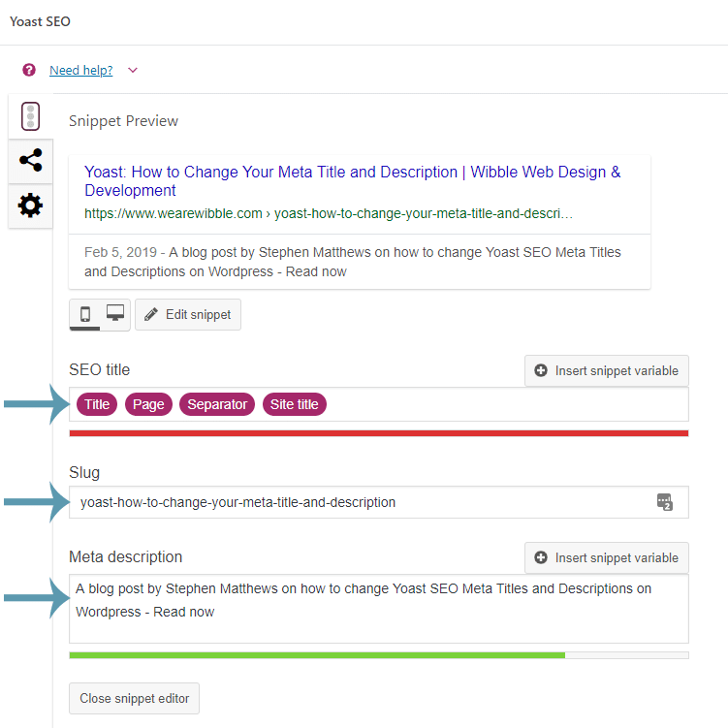This screenshot has width=728, height=728.
Task: Select the Page variable tag
Action: click(x=148, y=404)
